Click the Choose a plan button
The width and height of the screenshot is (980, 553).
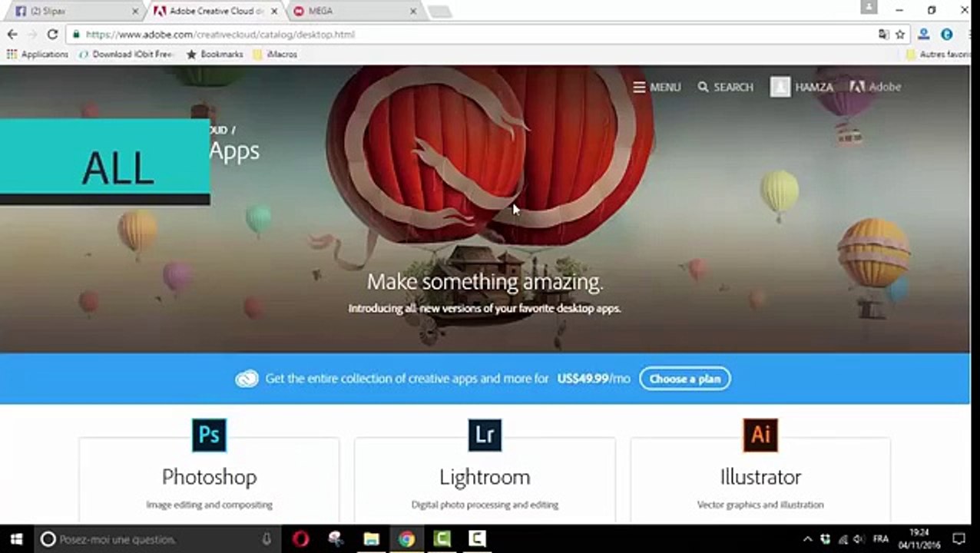point(685,379)
